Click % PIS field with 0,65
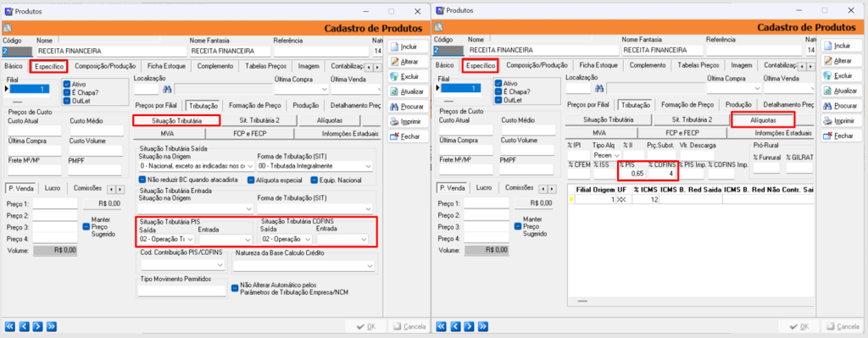This screenshot has width=868, height=338. [632, 173]
